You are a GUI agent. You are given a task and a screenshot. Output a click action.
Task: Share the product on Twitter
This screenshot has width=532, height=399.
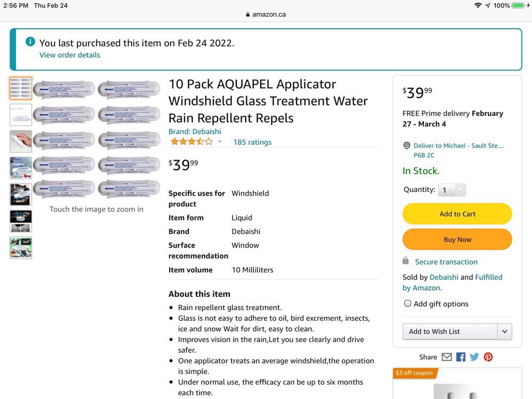coord(474,357)
